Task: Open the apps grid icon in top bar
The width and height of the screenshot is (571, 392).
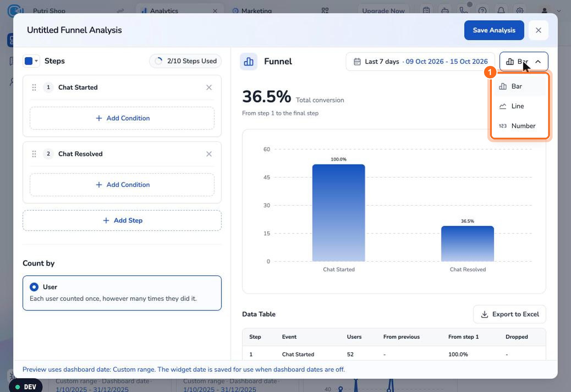Action: click(x=325, y=11)
